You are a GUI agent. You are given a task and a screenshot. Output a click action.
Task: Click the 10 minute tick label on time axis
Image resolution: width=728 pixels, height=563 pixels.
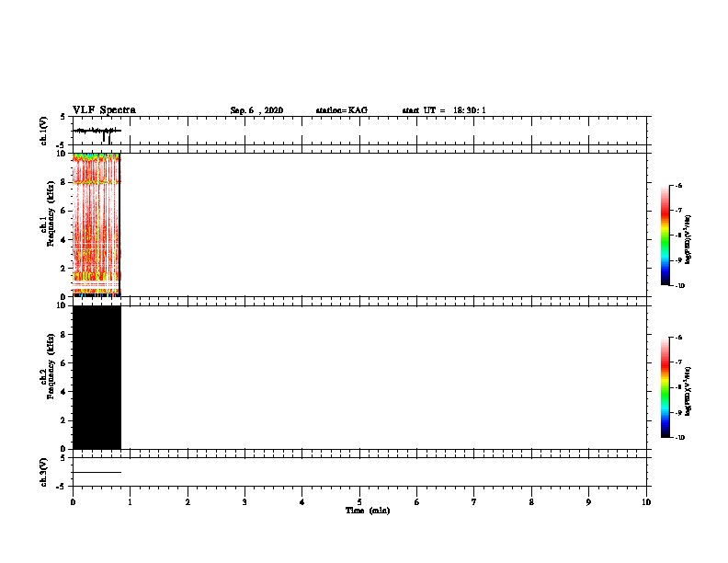point(646,502)
